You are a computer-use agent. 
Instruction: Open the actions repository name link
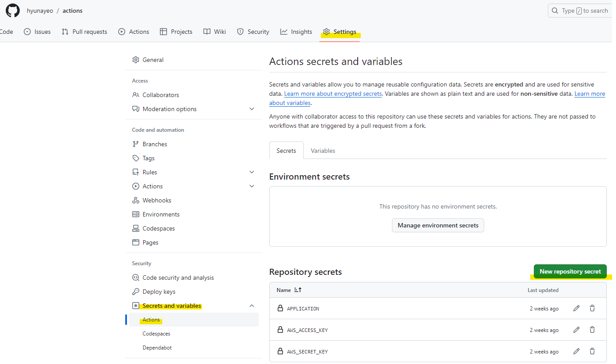pyautogui.click(x=72, y=11)
